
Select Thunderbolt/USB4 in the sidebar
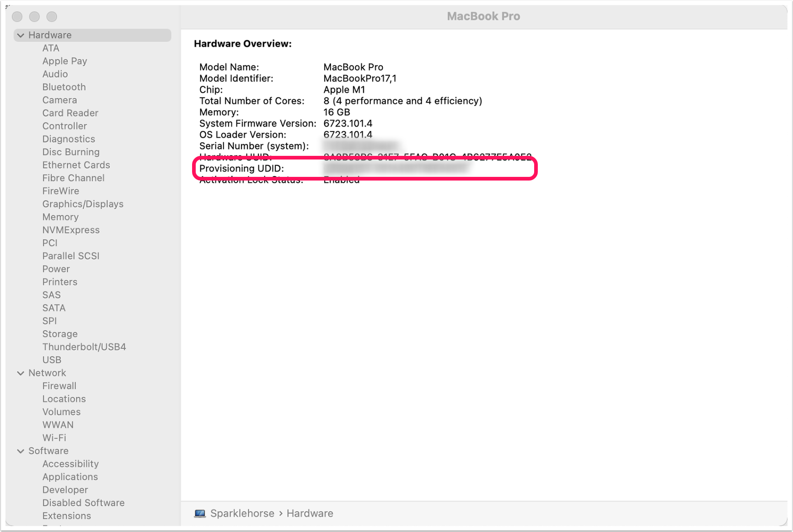click(84, 347)
